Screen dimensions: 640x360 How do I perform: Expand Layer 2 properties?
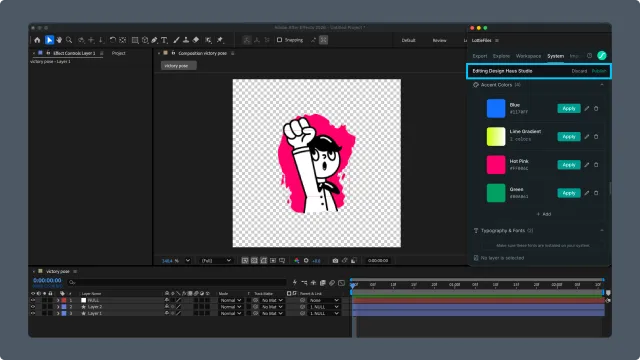[58, 307]
